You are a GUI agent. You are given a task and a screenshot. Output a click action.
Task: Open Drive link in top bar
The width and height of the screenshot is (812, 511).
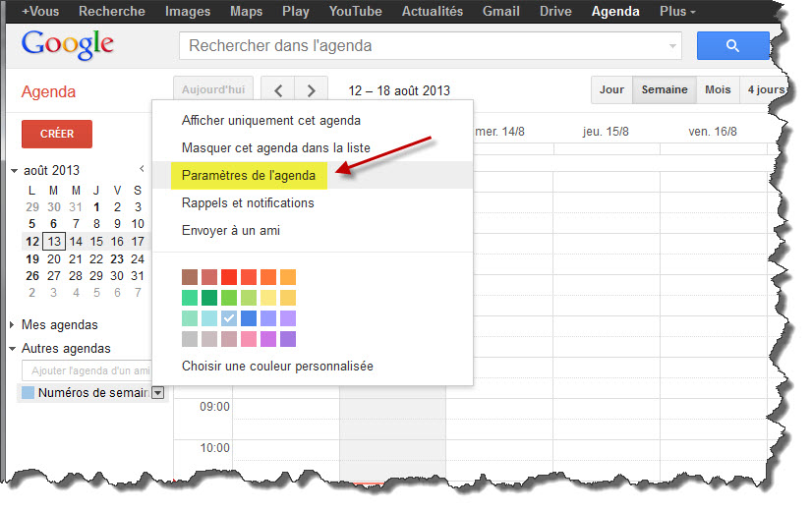click(x=555, y=12)
